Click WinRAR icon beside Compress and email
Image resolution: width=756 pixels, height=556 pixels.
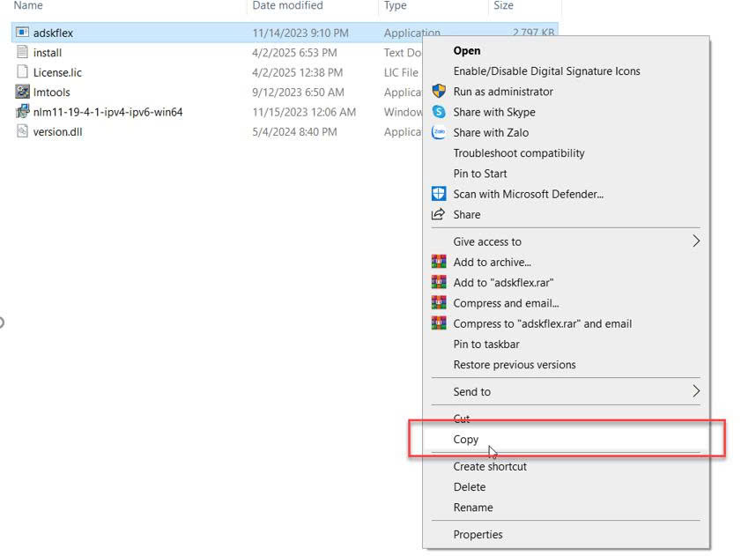439,303
